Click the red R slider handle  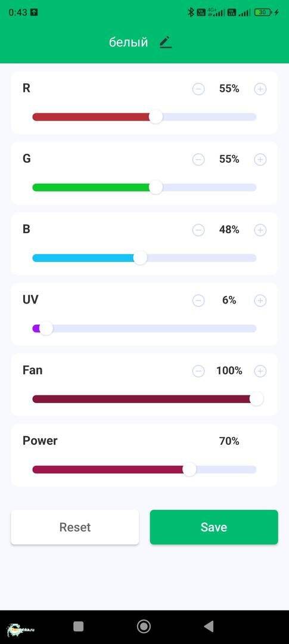[x=156, y=117]
